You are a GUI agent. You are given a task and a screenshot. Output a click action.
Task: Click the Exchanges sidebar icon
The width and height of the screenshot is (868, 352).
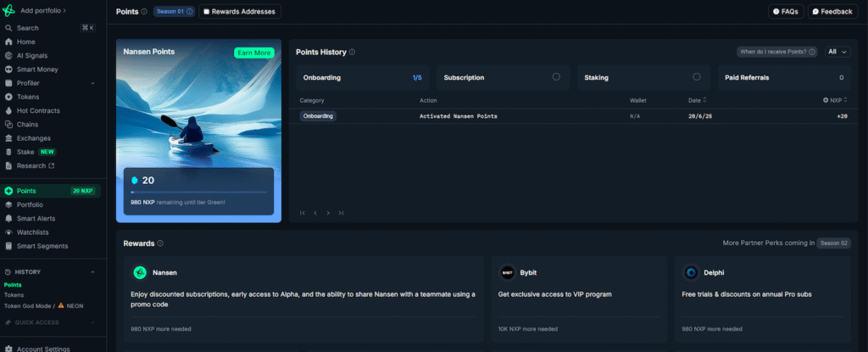tap(8, 137)
